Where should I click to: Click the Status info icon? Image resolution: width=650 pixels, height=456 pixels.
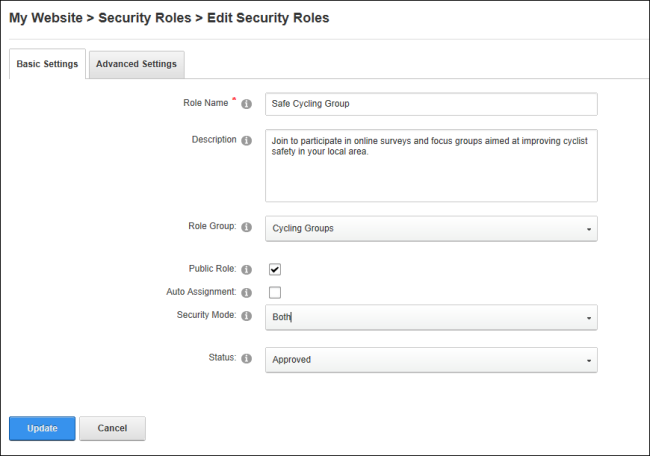[247, 359]
